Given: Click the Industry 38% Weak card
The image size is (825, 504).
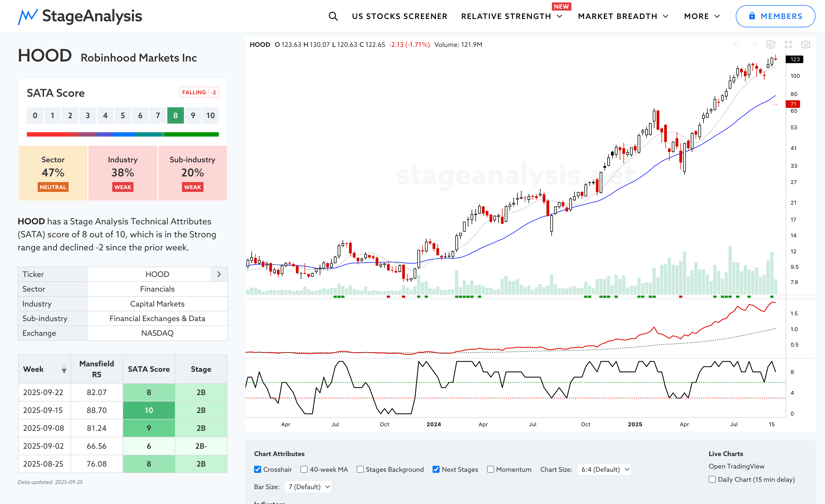Looking at the screenshot, I should 123,173.
